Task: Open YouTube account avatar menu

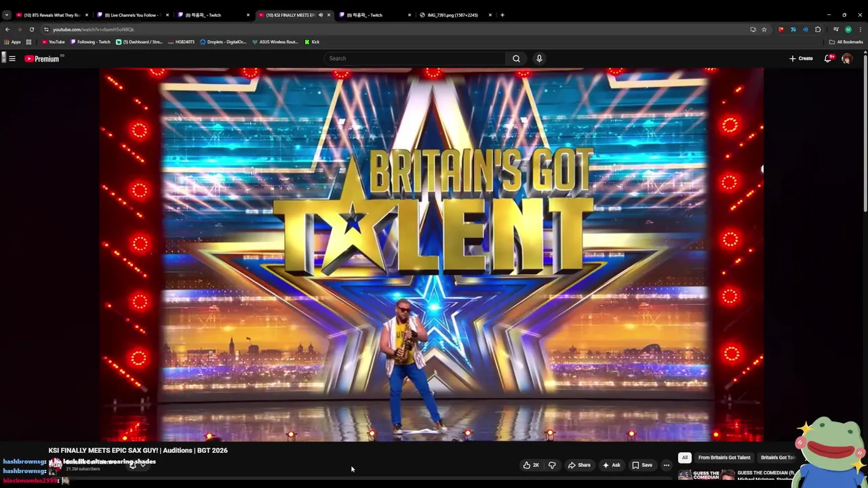Action: 847,58
